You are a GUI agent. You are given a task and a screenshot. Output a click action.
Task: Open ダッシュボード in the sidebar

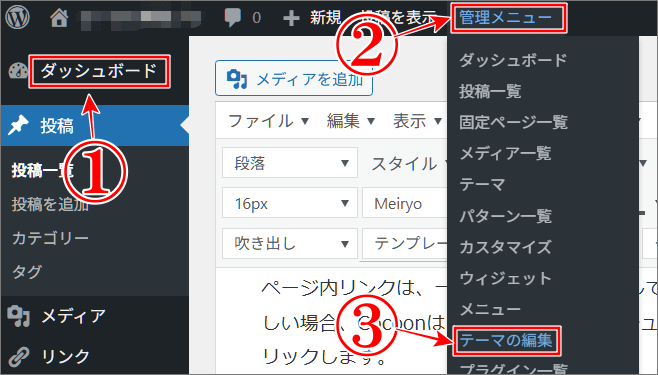click(99, 71)
